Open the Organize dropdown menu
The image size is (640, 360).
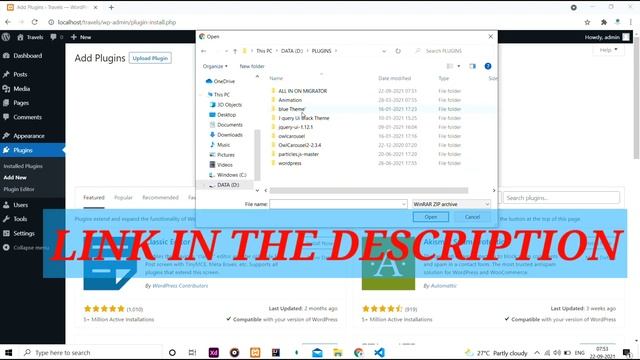215,66
